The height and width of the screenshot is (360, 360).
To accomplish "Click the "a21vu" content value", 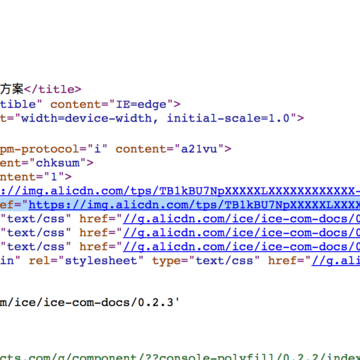I will [199, 149].
